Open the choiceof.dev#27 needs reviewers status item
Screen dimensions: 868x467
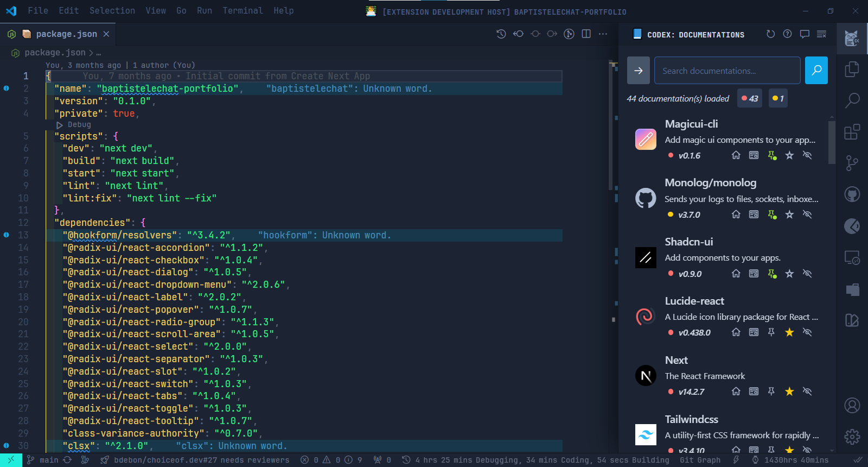click(x=195, y=460)
